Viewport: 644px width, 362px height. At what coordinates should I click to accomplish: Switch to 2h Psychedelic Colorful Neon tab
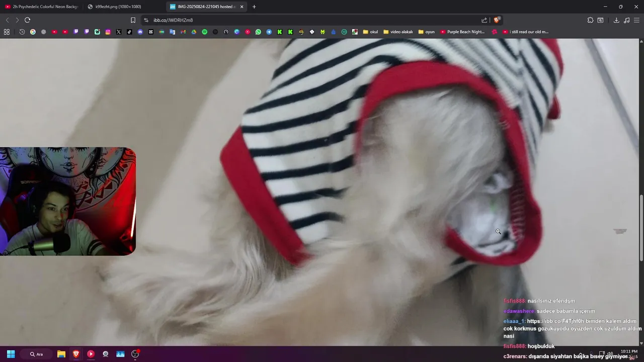[42, 7]
